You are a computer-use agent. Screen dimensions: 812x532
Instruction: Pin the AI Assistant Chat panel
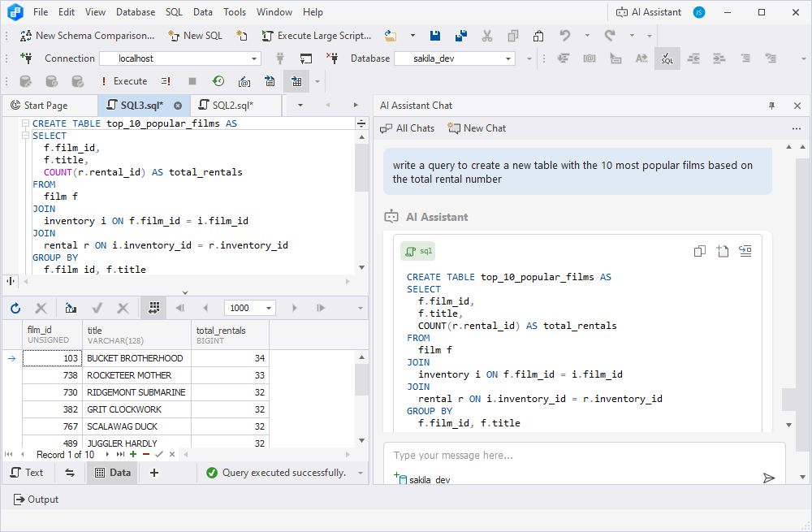tap(771, 105)
